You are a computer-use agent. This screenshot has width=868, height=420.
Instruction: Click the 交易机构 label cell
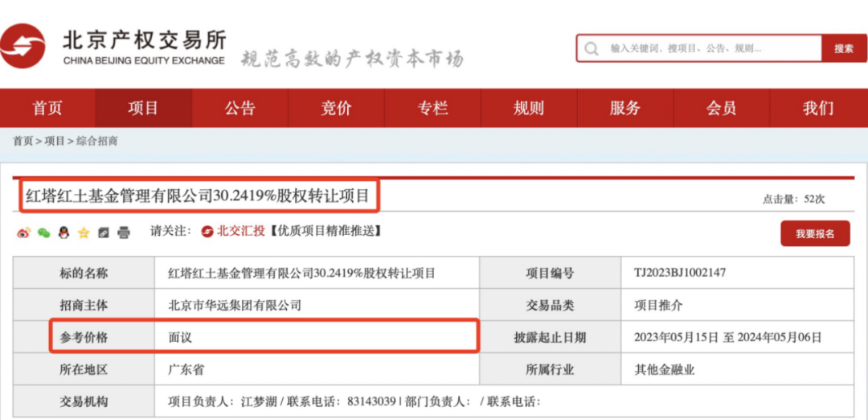(84, 401)
